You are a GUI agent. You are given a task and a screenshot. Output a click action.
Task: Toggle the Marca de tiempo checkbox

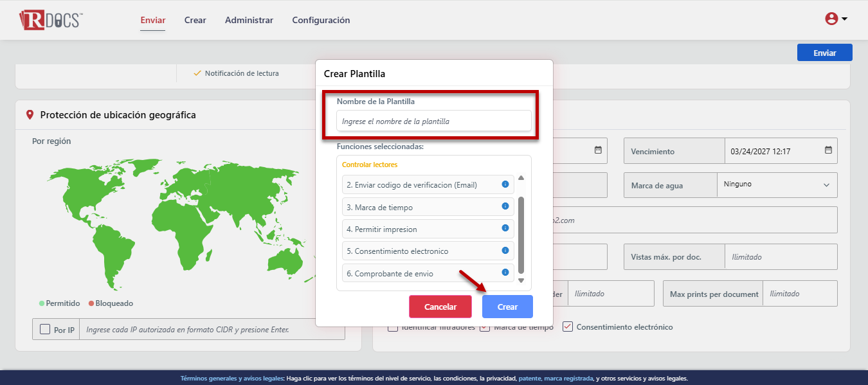click(x=485, y=327)
